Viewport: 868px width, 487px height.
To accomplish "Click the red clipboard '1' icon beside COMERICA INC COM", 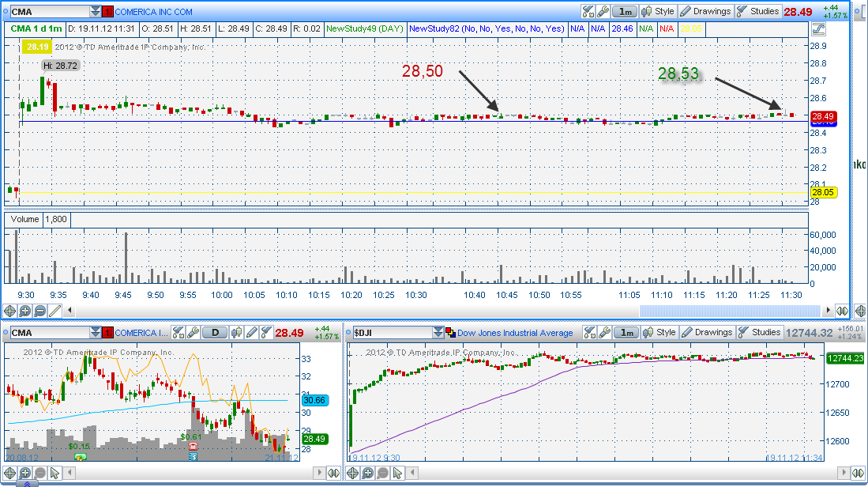I will [x=107, y=12].
